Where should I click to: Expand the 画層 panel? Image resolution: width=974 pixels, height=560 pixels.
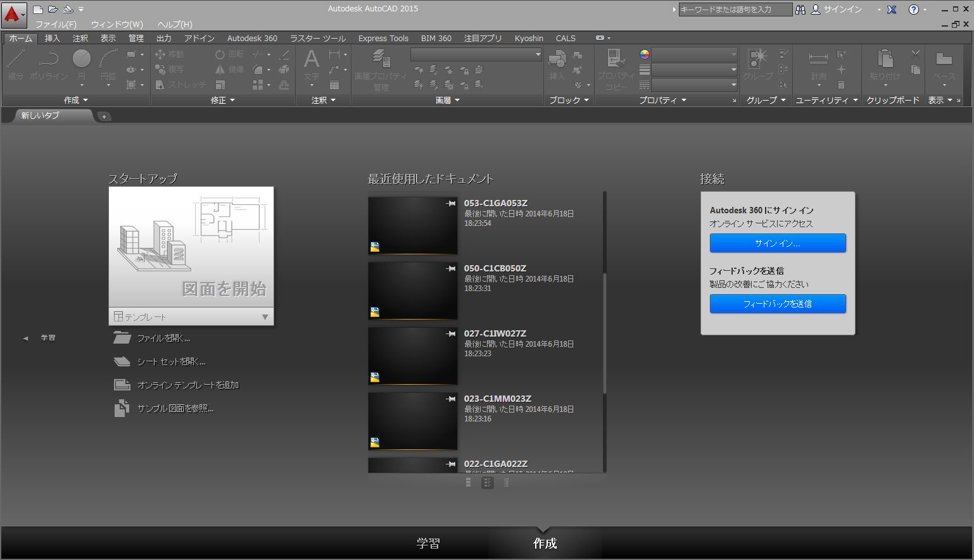(x=448, y=100)
